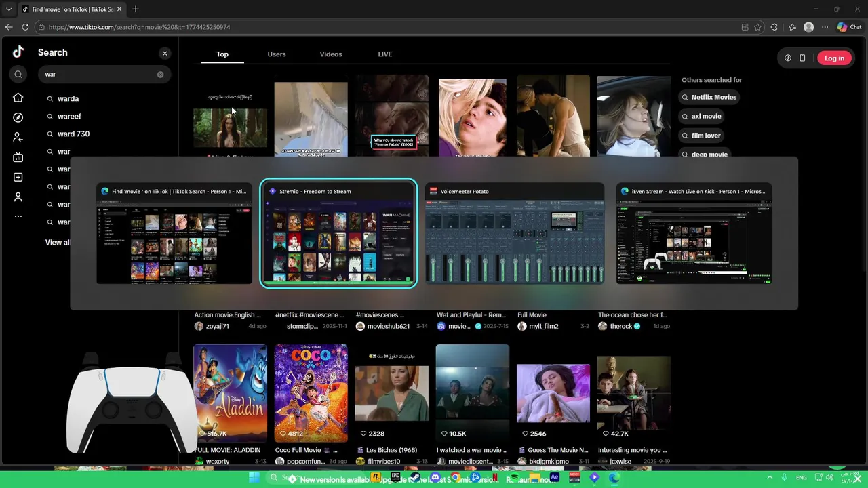Reload the TikTok page
The image size is (868, 488).
(25, 27)
